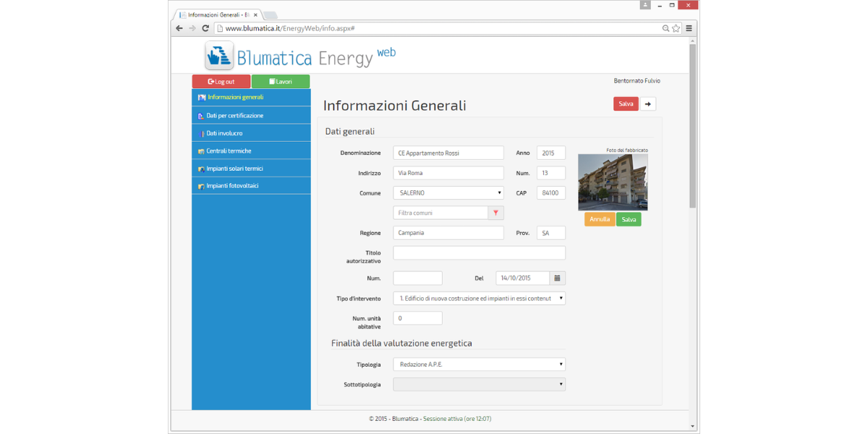
Task: Click the building photo thumbnail
Action: coord(613,182)
